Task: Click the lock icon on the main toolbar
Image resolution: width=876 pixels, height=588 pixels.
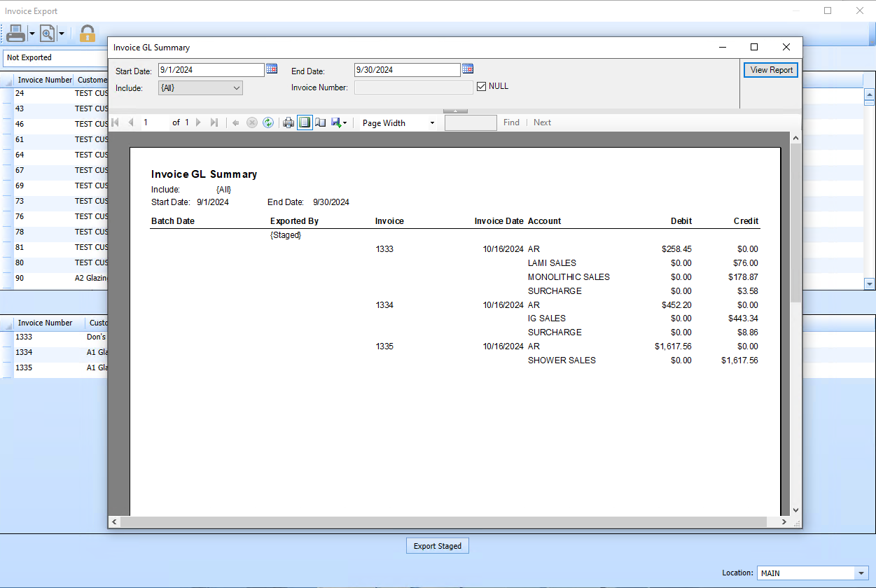Action: [87, 33]
